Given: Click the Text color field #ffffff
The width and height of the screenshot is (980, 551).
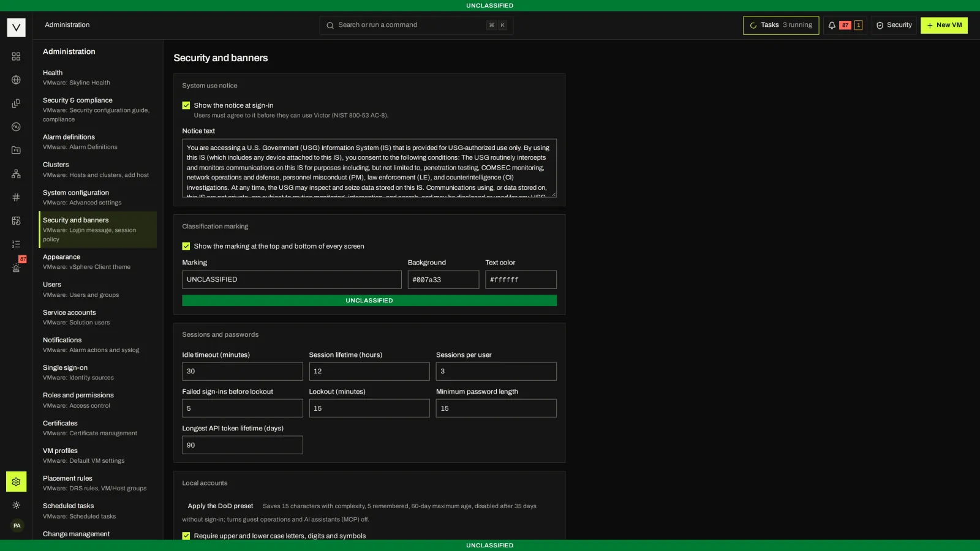Looking at the screenshot, I should click(x=521, y=280).
